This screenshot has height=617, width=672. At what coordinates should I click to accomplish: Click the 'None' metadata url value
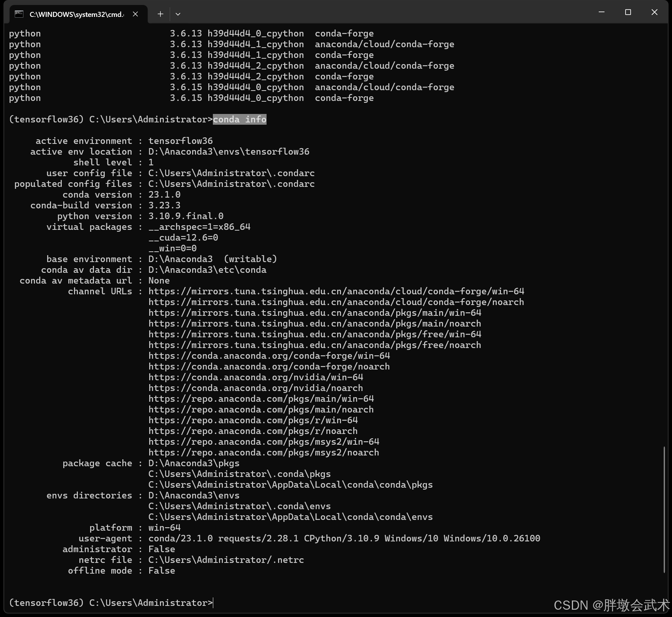[x=159, y=280]
